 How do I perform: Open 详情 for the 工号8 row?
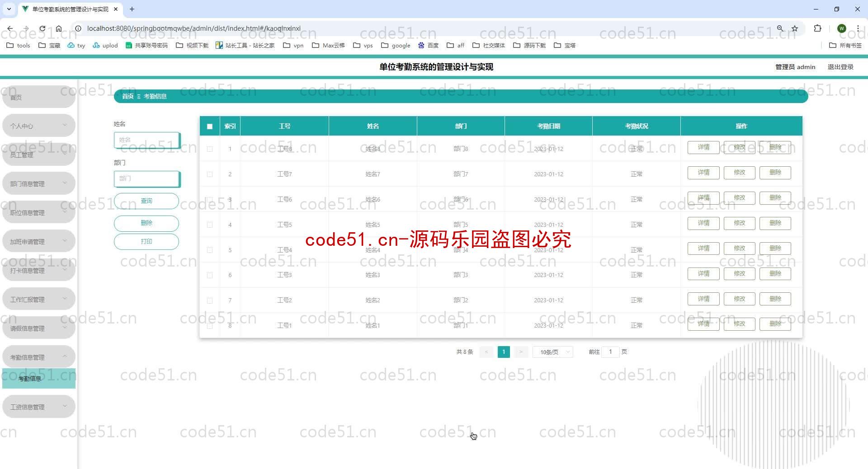pyautogui.click(x=703, y=147)
